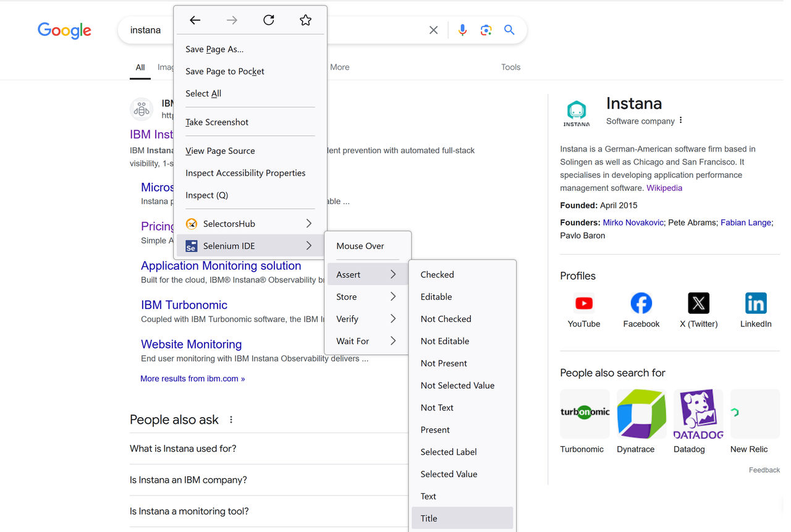Open options dots next to People also ask
Image resolution: width=791 pixels, height=532 pixels.
(231, 420)
